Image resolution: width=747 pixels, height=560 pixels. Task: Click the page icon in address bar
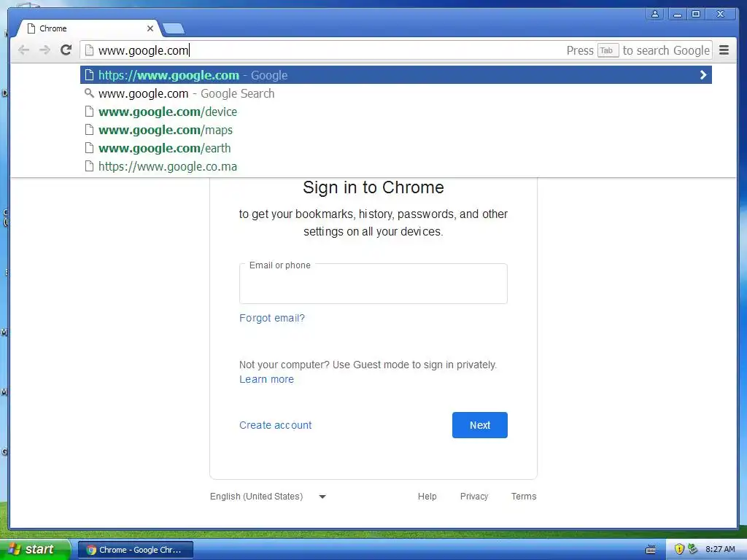click(88, 50)
